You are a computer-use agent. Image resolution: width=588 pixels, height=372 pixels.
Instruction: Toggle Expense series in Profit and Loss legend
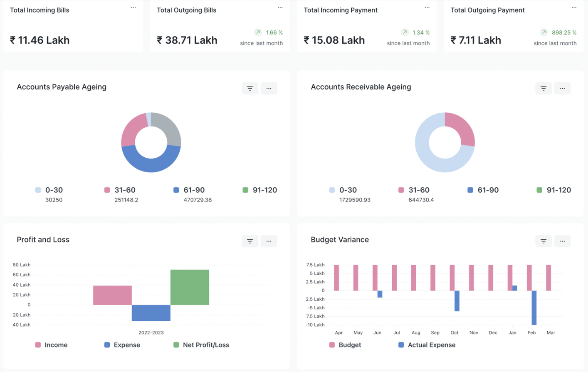[122, 345]
